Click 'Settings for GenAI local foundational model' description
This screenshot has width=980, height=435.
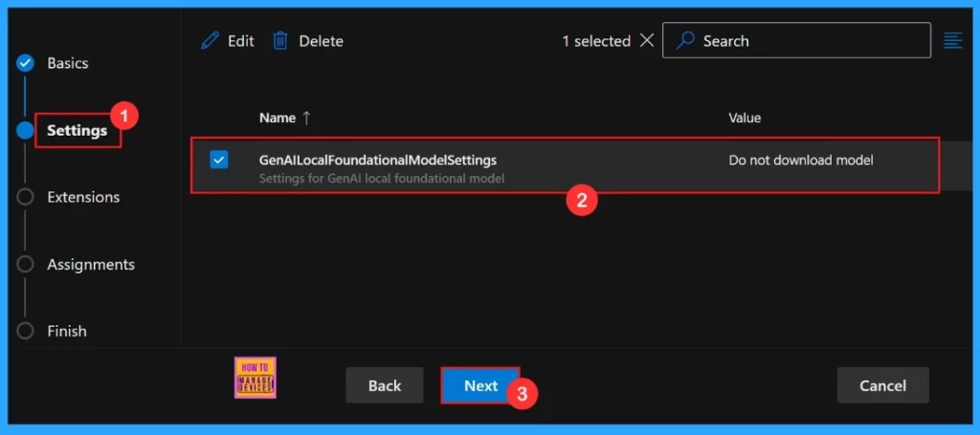coord(381,179)
